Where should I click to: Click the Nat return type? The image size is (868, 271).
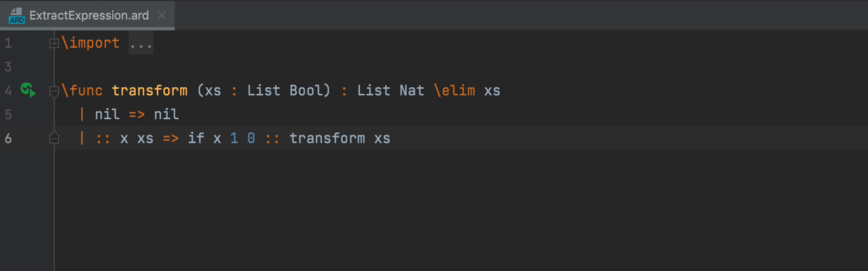click(x=412, y=91)
